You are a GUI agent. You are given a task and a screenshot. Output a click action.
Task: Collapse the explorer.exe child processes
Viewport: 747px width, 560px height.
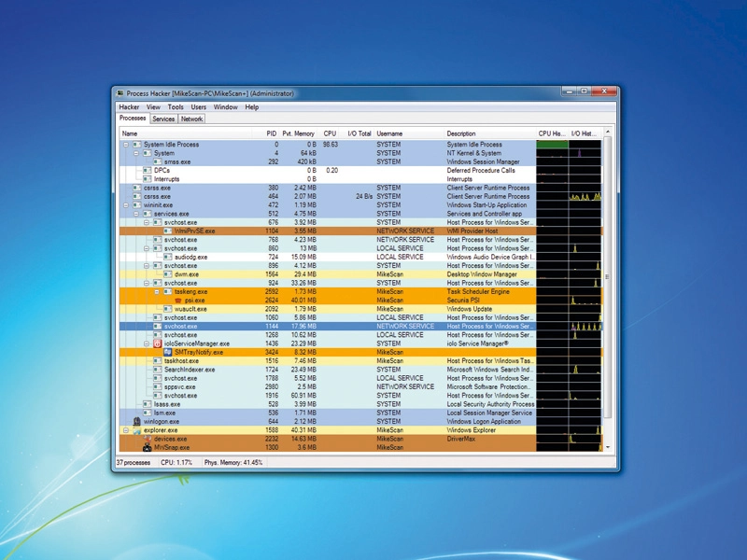click(x=126, y=430)
